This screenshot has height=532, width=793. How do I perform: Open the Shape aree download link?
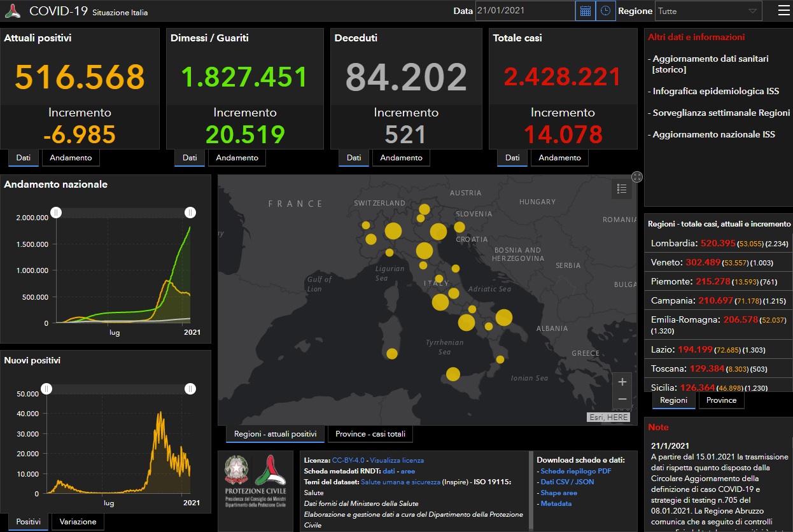coord(559,493)
